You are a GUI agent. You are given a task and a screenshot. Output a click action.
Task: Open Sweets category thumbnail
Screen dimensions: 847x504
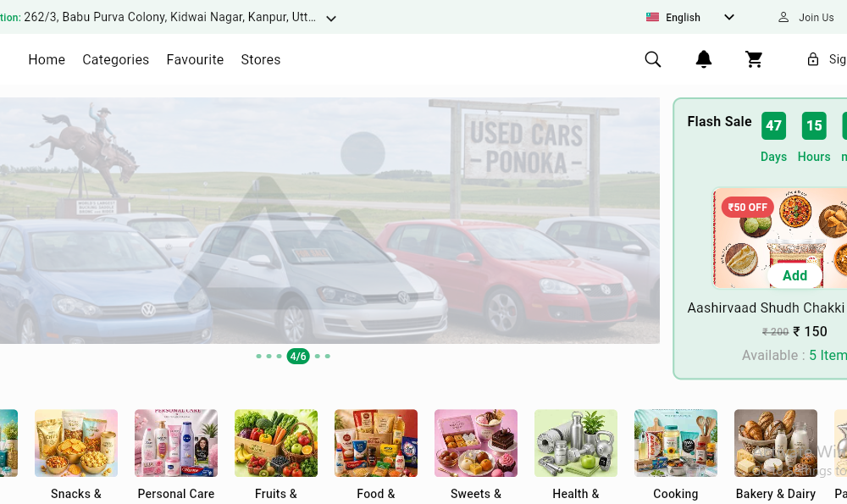[476, 443]
